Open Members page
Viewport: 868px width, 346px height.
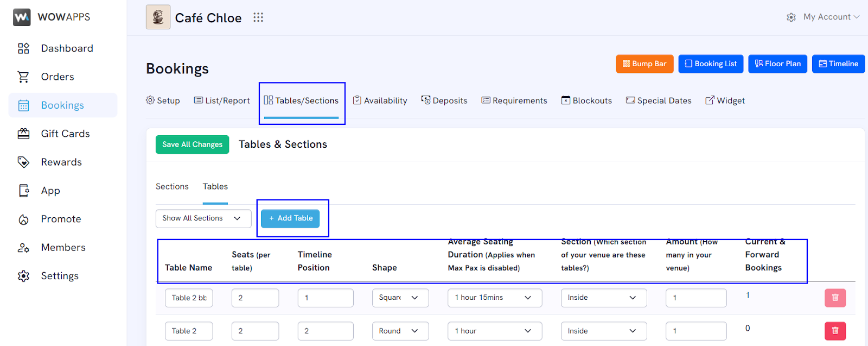tap(63, 248)
